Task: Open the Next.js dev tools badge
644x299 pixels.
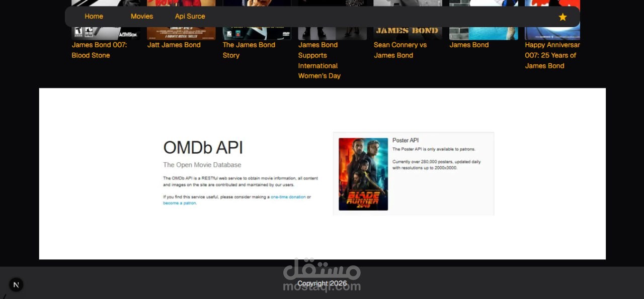Action: tap(16, 285)
